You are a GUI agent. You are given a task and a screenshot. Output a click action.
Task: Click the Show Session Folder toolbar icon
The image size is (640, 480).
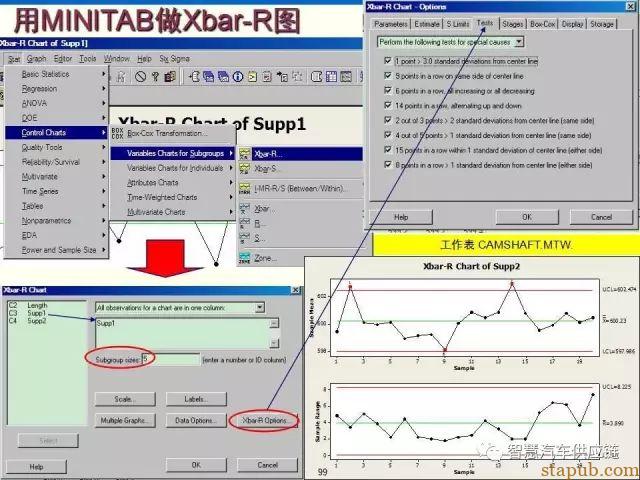[x=194, y=76]
